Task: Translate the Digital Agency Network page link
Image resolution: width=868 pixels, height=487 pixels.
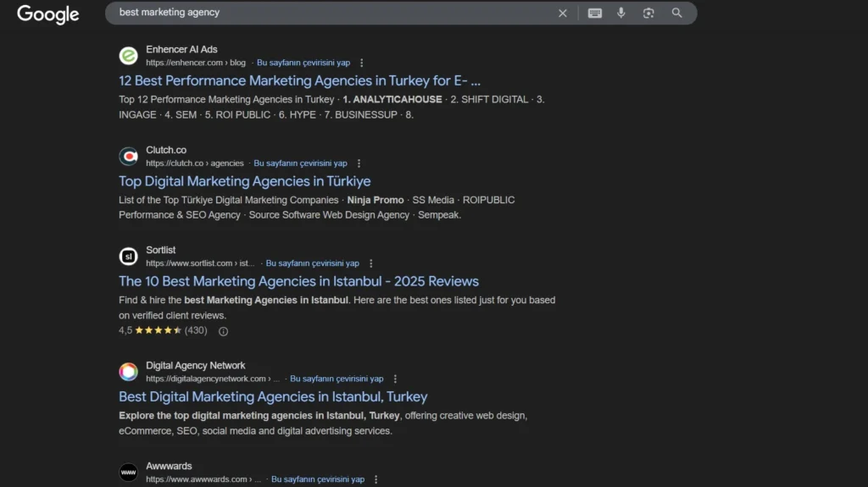Action: coord(337,379)
